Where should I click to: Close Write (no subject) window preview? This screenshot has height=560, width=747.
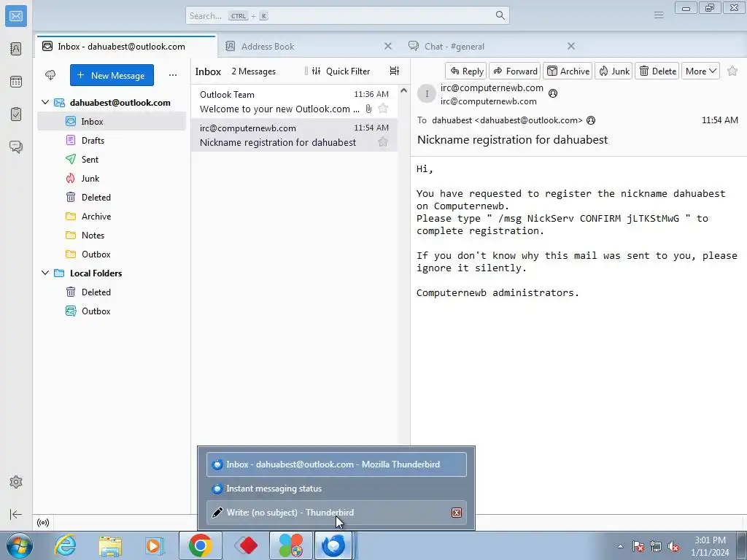point(457,513)
